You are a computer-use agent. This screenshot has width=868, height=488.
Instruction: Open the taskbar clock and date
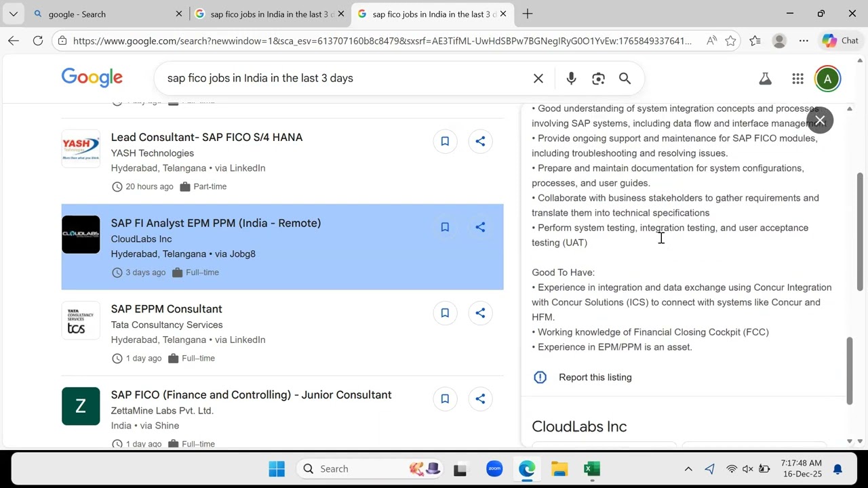[801, 469]
